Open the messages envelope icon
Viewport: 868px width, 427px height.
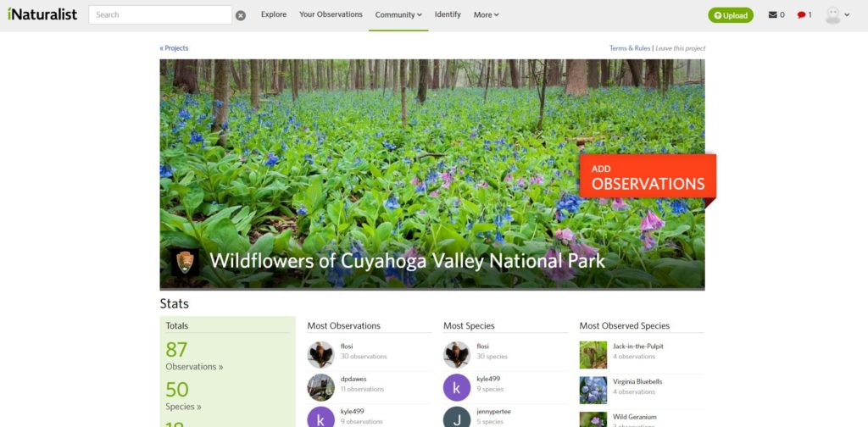pos(773,15)
